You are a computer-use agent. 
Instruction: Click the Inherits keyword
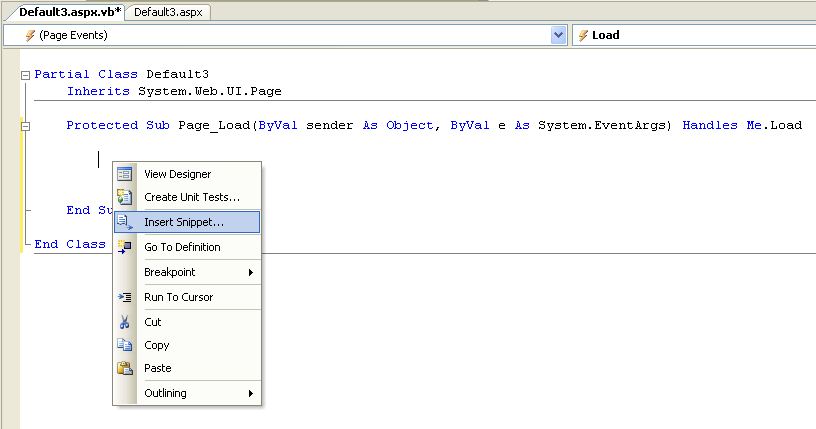point(98,91)
